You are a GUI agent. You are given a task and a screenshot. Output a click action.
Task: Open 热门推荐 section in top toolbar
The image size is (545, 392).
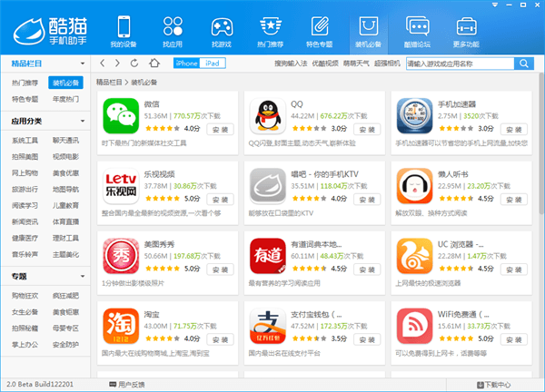pyautogui.click(x=270, y=30)
